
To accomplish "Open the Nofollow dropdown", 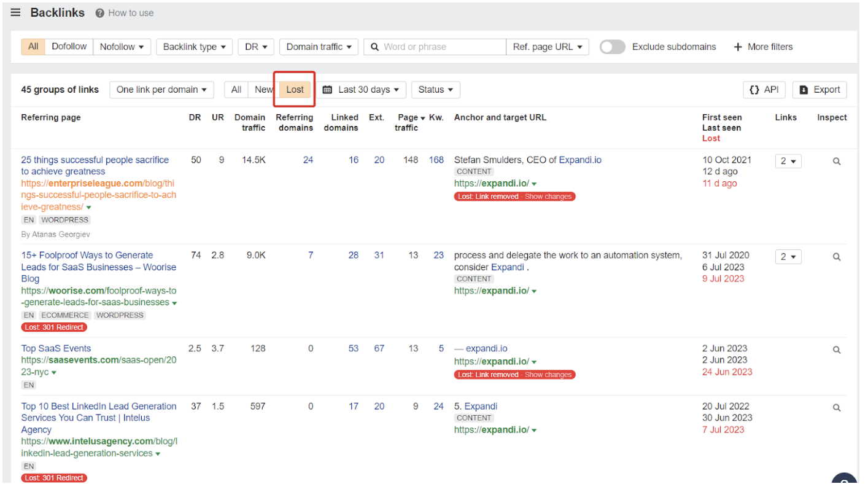I will coord(122,47).
